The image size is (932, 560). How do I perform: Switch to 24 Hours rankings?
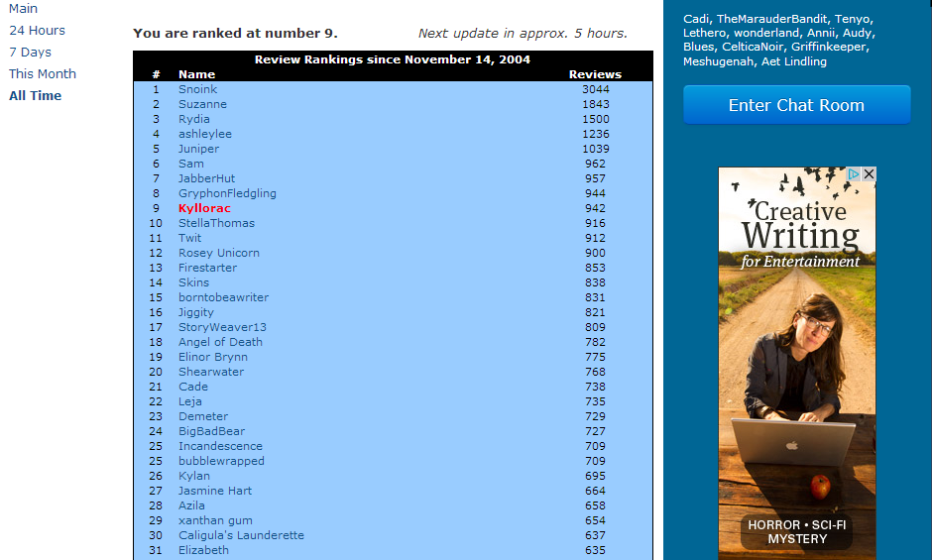37,31
